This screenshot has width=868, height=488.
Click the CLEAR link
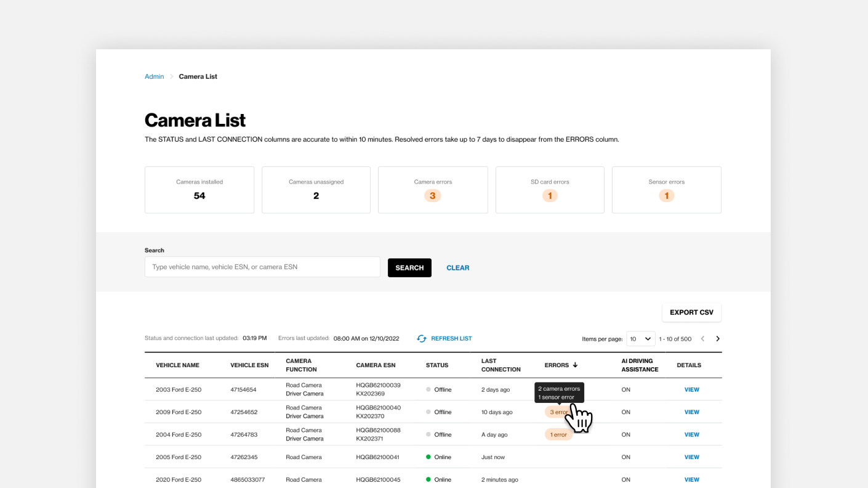[458, 267]
